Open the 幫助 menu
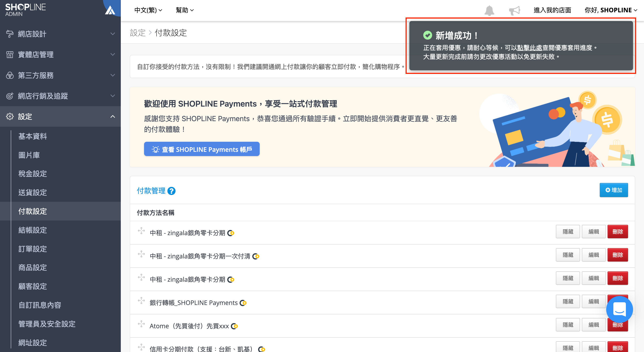This screenshot has width=644, height=352. pyautogui.click(x=185, y=10)
